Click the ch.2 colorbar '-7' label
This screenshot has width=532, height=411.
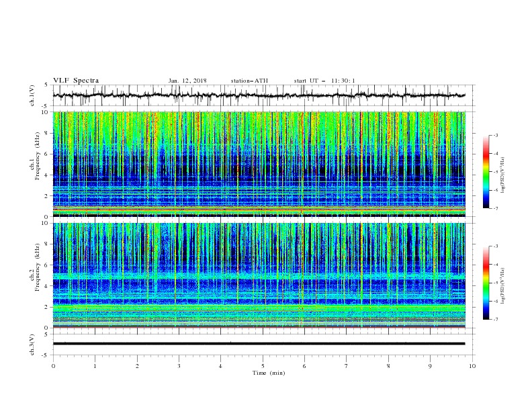coord(496,319)
